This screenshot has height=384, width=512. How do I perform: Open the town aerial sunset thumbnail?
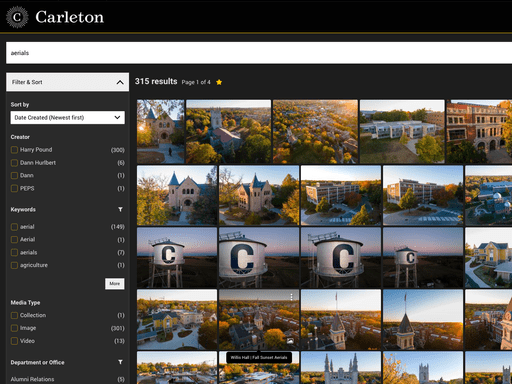point(315,131)
